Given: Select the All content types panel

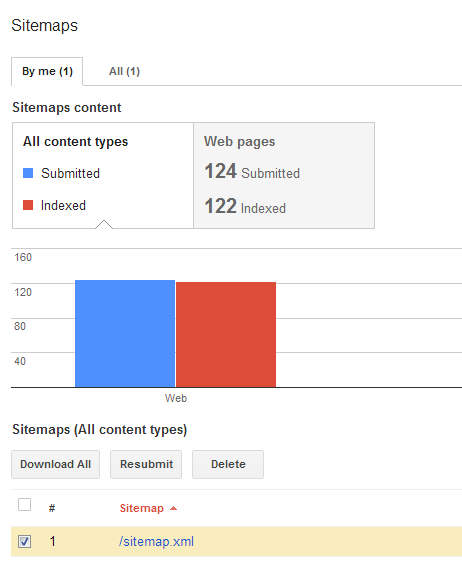Looking at the screenshot, I should (x=103, y=175).
